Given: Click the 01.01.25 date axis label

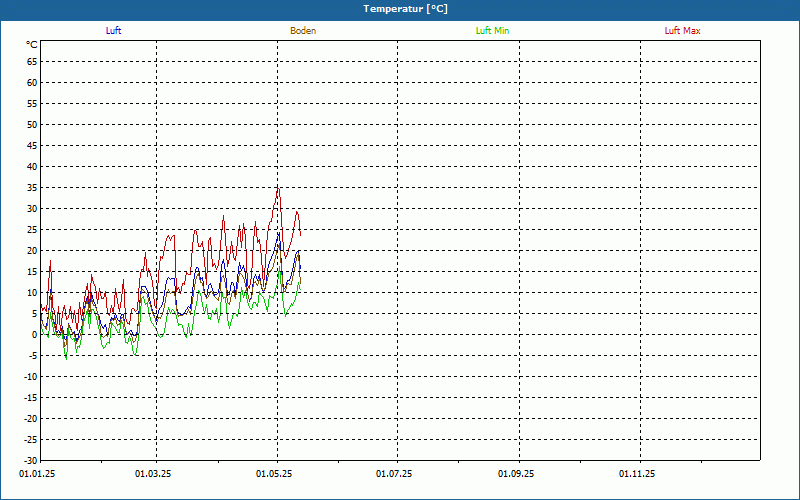Looking at the screenshot, I should click(x=37, y=474).
